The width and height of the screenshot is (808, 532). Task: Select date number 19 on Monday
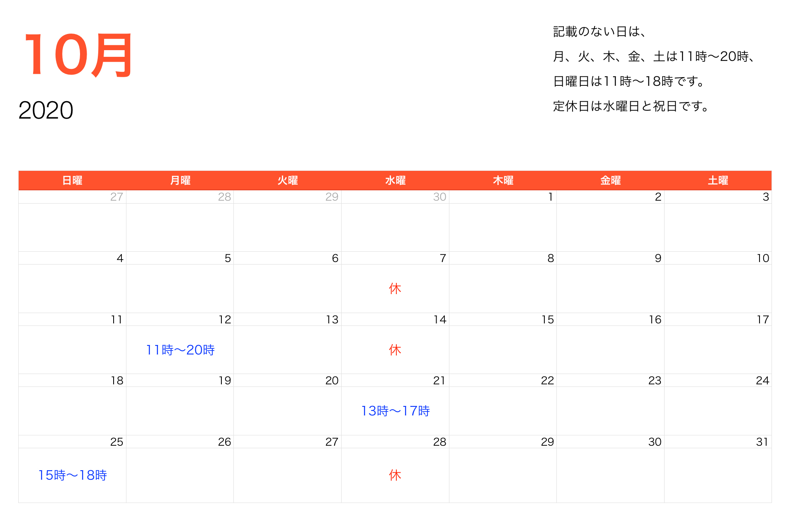point(225,381)
